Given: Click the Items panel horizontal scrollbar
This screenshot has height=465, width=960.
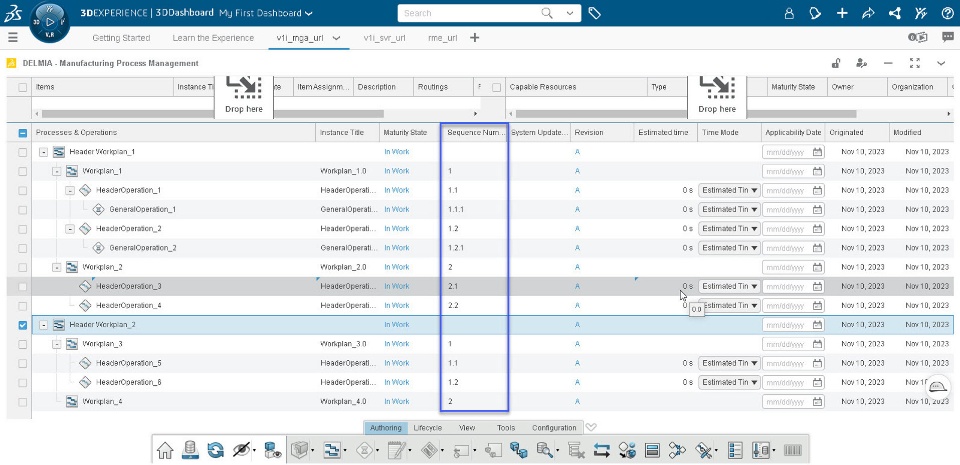Looking at the screenshot, I should tap(212, 114).
